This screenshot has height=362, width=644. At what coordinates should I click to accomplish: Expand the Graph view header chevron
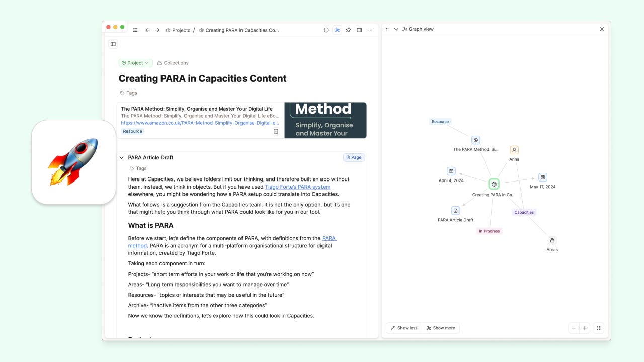[x=396, y=29]
